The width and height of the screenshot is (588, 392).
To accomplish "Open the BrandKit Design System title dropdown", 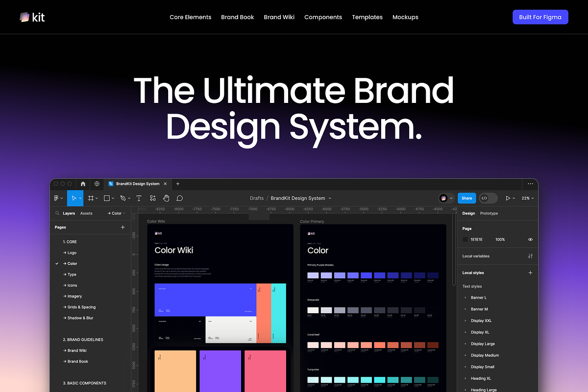I will [x=330, y=198].
